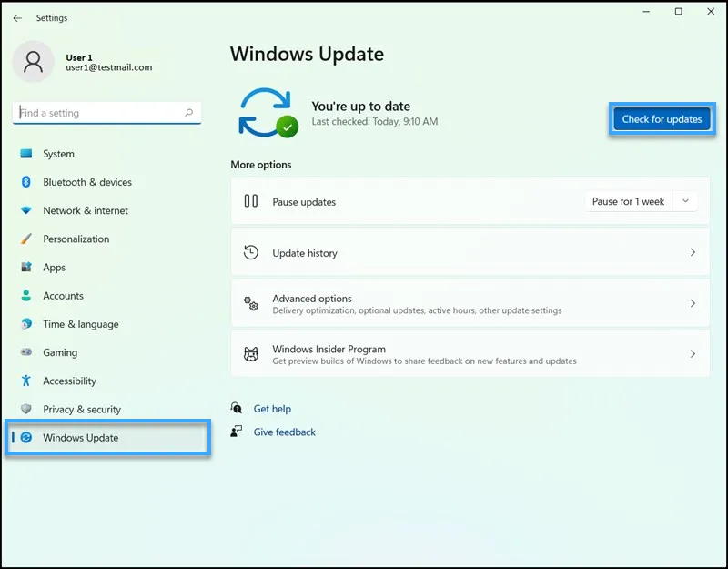Open the Get help link

click(x=272, y=408)
